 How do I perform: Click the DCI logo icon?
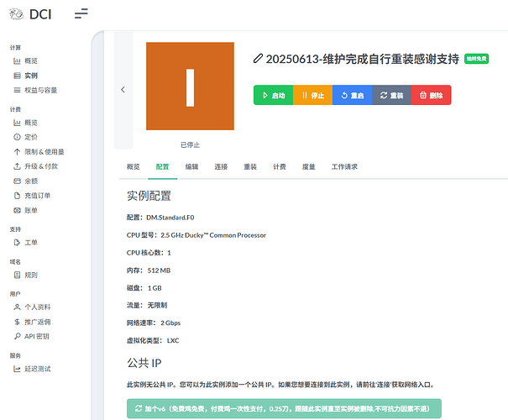[16, 14]
